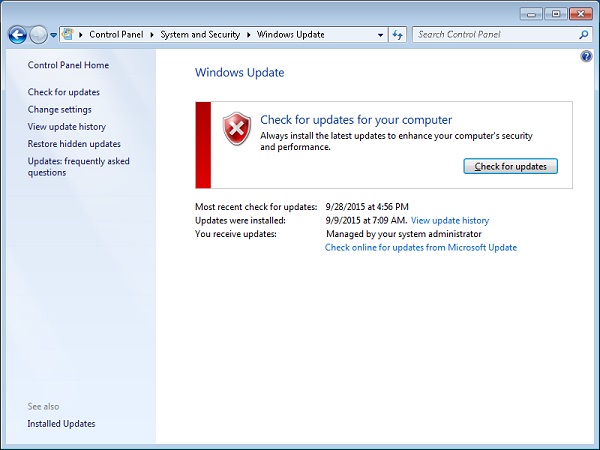Open the recent pages dropdown arrow
The width and height of the screenshot is (600, 450).
tap(54, 35)
